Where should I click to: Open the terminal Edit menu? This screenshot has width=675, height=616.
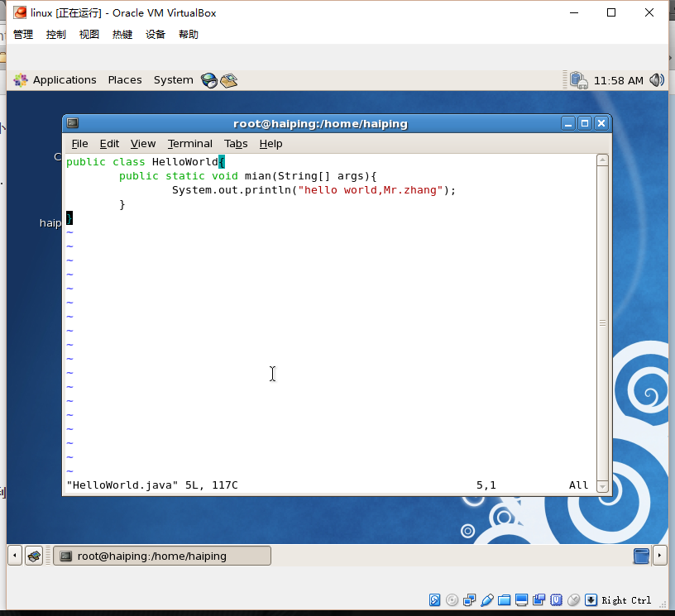(x=109, y=144)
